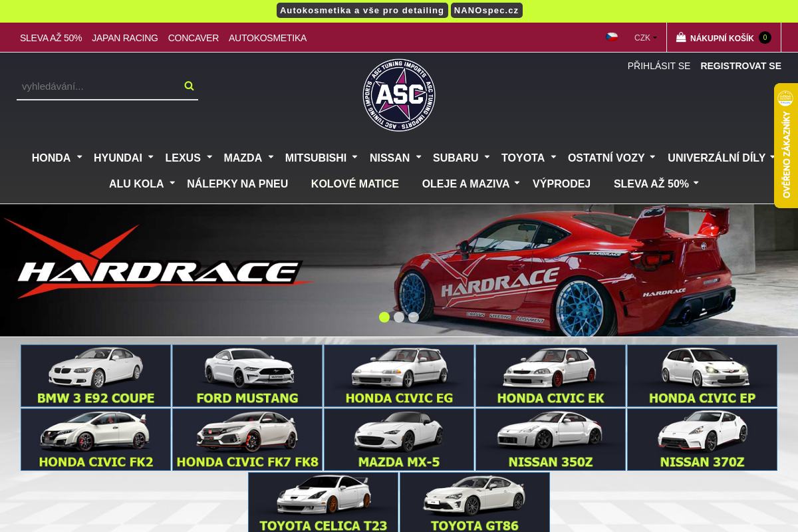
Task: Expand the HONDA menu chevron
Action: (x=79, y=157)
